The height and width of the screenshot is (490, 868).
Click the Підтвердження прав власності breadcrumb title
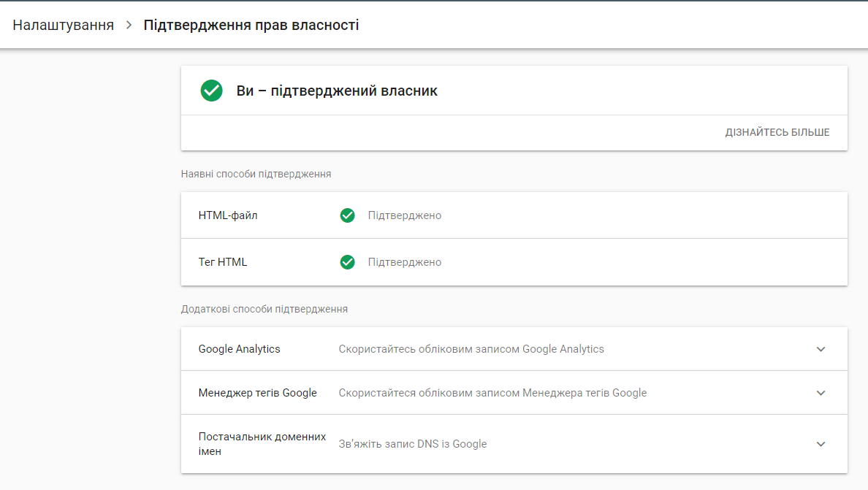251,25
